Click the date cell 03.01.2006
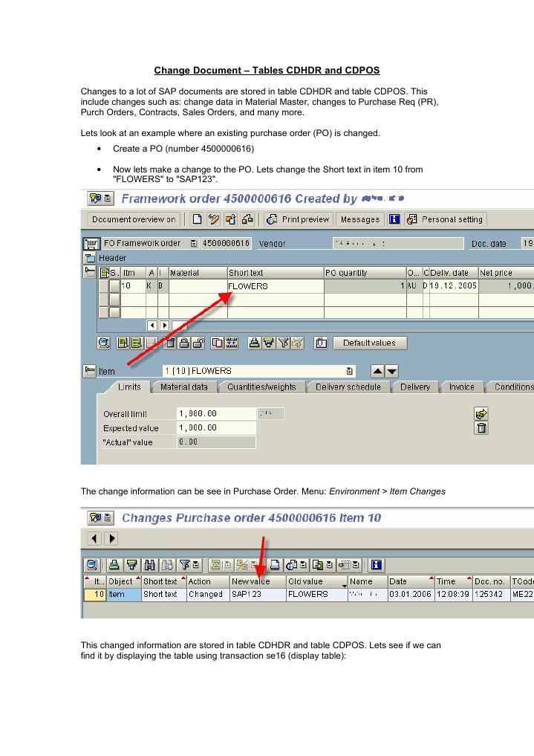This screenshot has width=534, height=756. tap(411, 595)
